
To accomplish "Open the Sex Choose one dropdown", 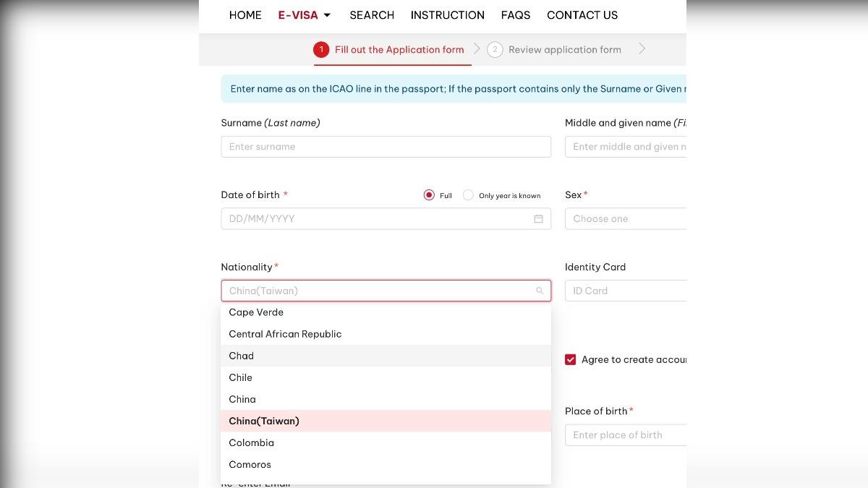I will click(626, 218).
